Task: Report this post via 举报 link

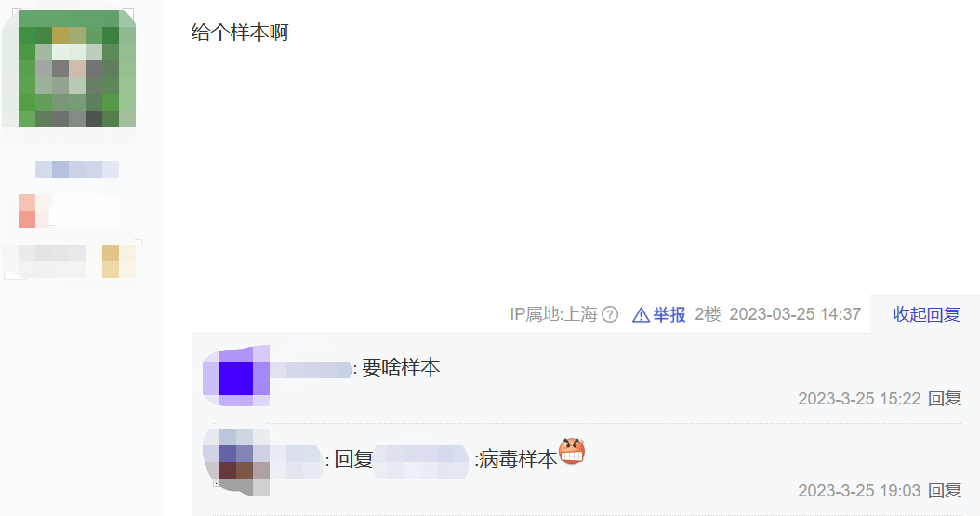Action: [x=669, y=315]
